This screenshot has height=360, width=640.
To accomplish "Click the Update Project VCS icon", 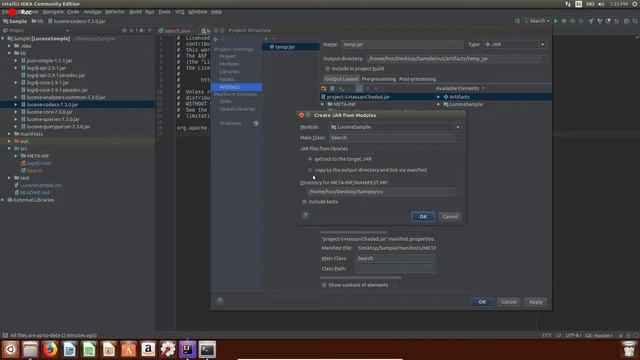I will [591, 21].
